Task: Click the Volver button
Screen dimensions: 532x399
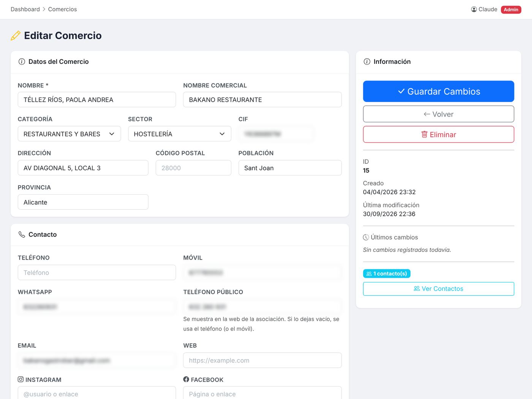Action: (439, 114)
